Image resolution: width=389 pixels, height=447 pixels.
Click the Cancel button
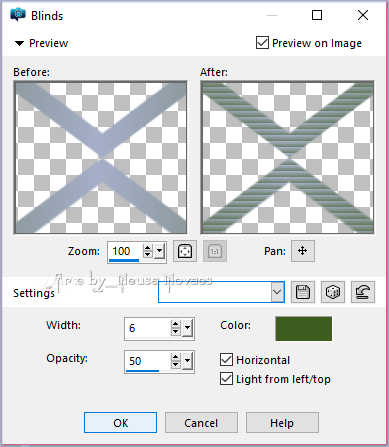click(201, 423)
